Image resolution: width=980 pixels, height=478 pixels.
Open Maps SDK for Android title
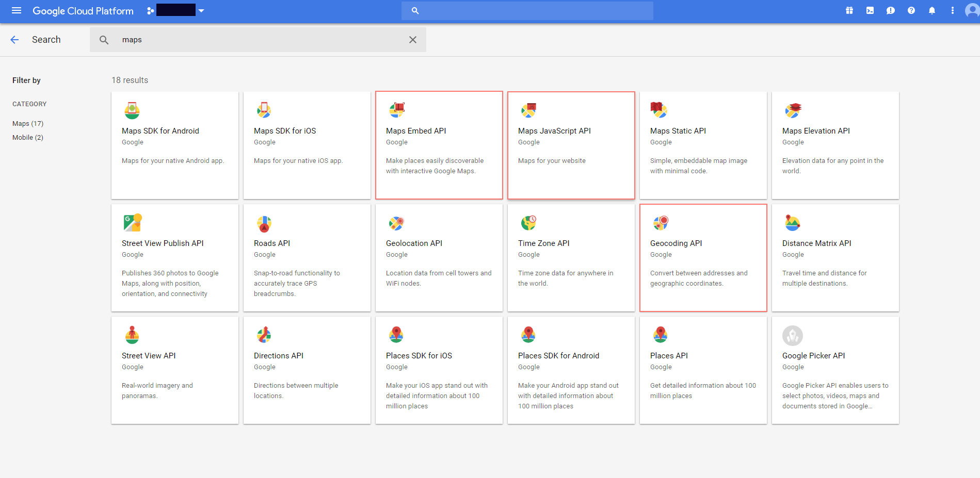tap(160, 131)
